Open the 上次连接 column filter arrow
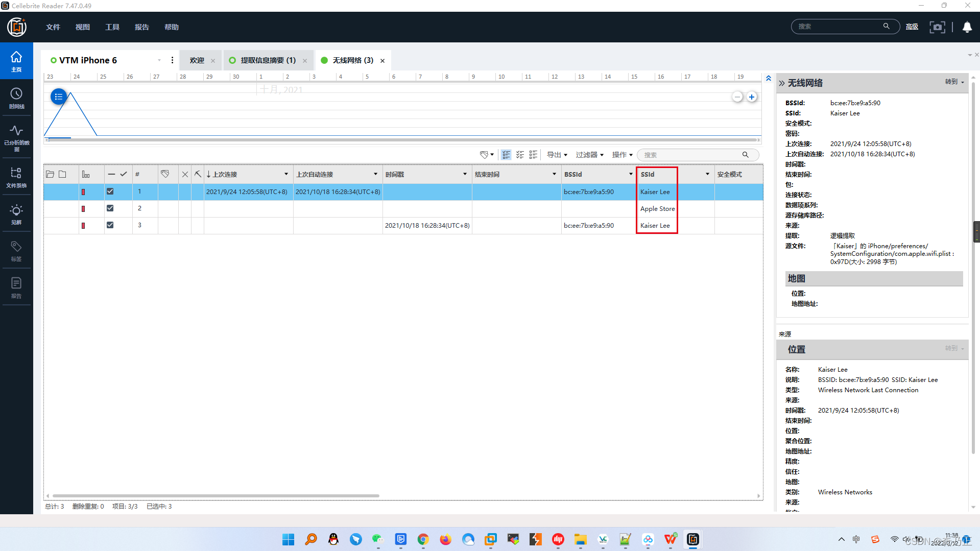 [286, 174]
